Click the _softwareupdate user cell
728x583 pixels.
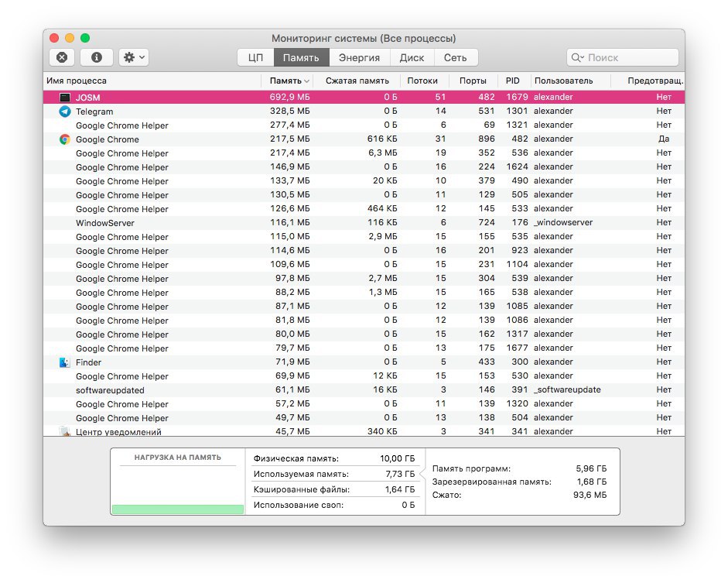click(x=567, y=389)
